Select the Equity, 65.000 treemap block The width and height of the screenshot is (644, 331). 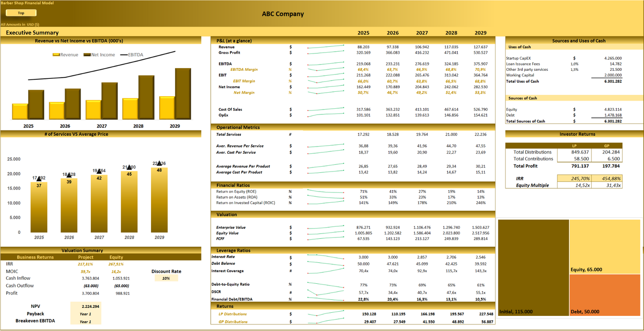[605, 246]
